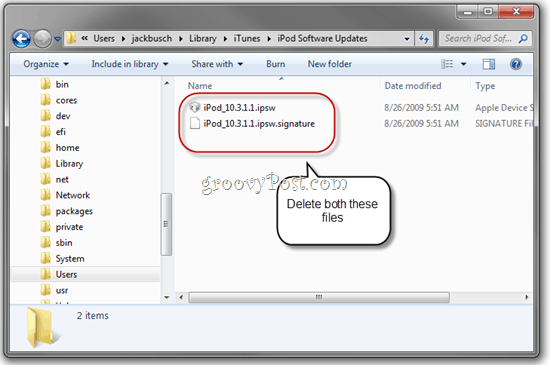Click the horizontal scrollbar thumb
The height and width of the screenshot is (365, 550).
pyautogui.click(x=319, y=297)
